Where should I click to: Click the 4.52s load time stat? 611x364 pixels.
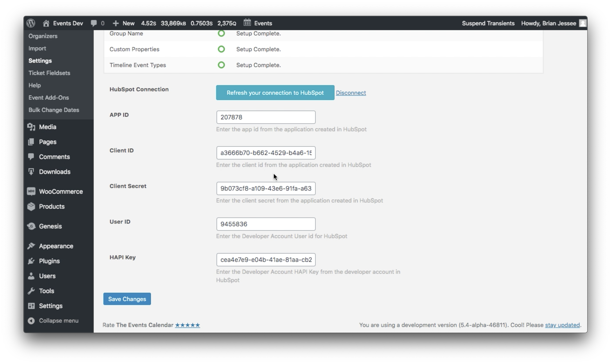[149, 23]
